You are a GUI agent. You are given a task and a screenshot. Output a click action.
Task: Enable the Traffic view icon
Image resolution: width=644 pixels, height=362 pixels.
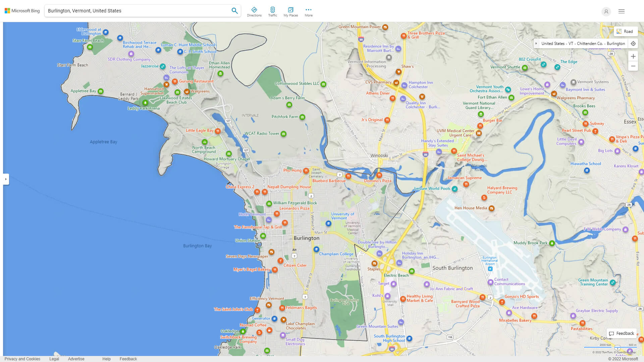(x=273, y=11)
